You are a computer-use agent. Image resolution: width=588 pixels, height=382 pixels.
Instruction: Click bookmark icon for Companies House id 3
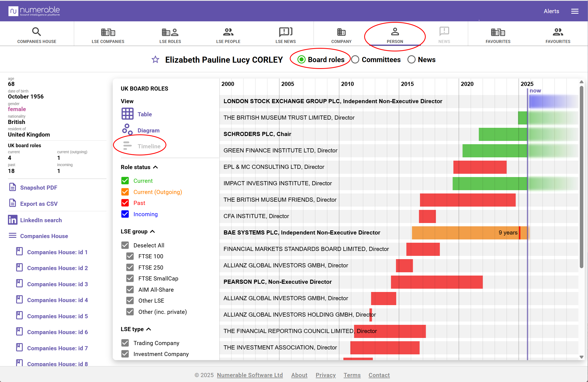pos(19,283)
